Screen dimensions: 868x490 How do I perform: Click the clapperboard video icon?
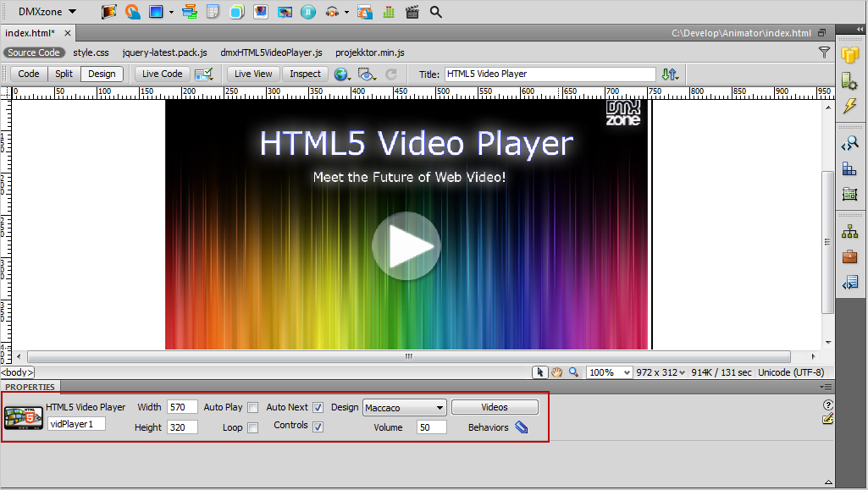coord(412,12)
